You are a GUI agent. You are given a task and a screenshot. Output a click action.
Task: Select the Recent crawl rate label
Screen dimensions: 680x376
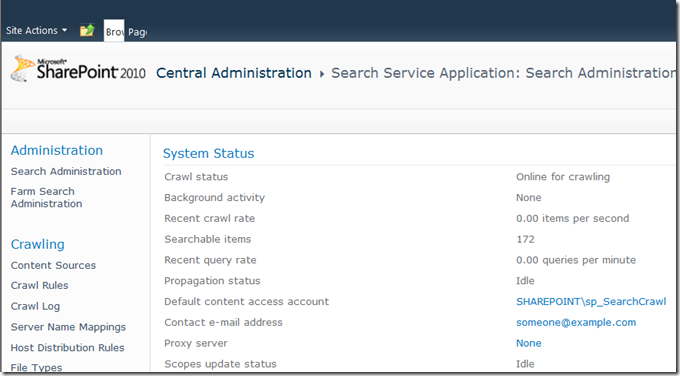(x=209, y=219)
